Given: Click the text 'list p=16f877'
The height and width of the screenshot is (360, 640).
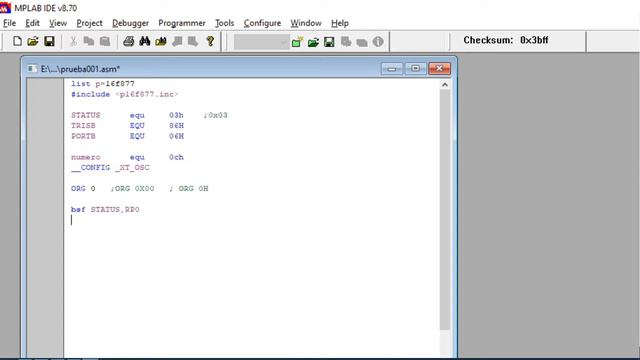Looking at the screenshot, I should coord(103,84).
